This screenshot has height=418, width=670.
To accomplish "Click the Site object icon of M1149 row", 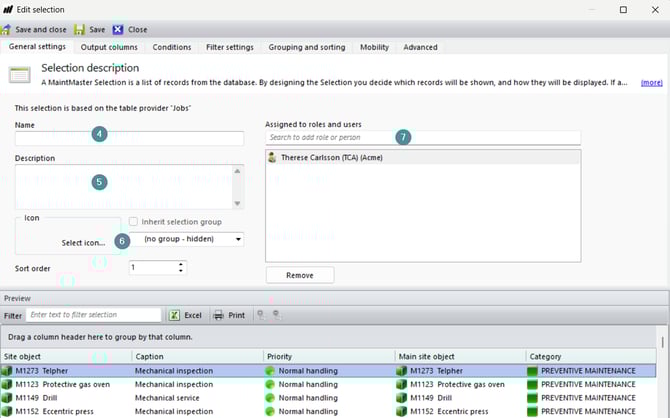I will click(7, 398).
